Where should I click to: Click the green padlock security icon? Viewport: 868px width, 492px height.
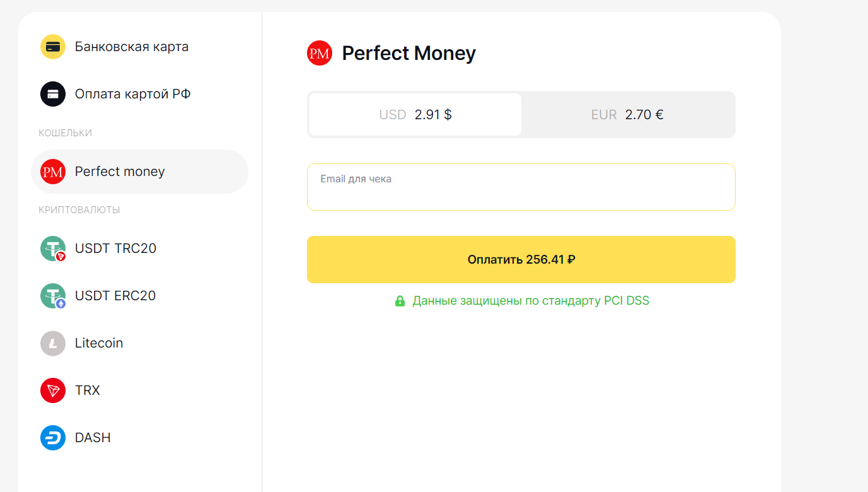[400, 301]
